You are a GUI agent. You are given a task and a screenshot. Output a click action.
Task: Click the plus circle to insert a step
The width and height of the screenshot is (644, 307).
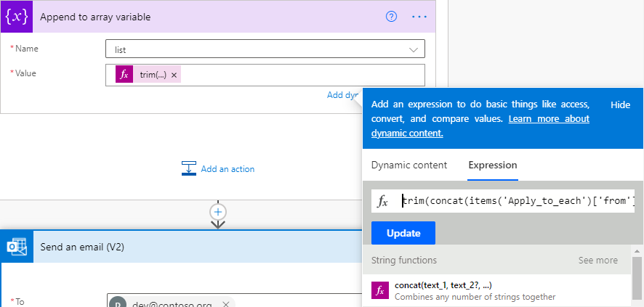[x=218, y=211]
